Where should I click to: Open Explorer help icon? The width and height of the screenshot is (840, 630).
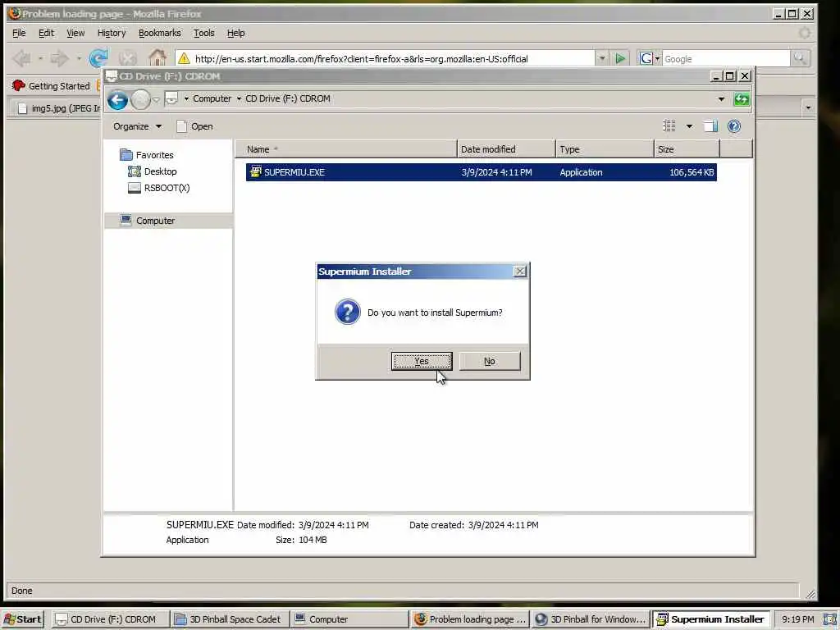[x=734, y=126]
